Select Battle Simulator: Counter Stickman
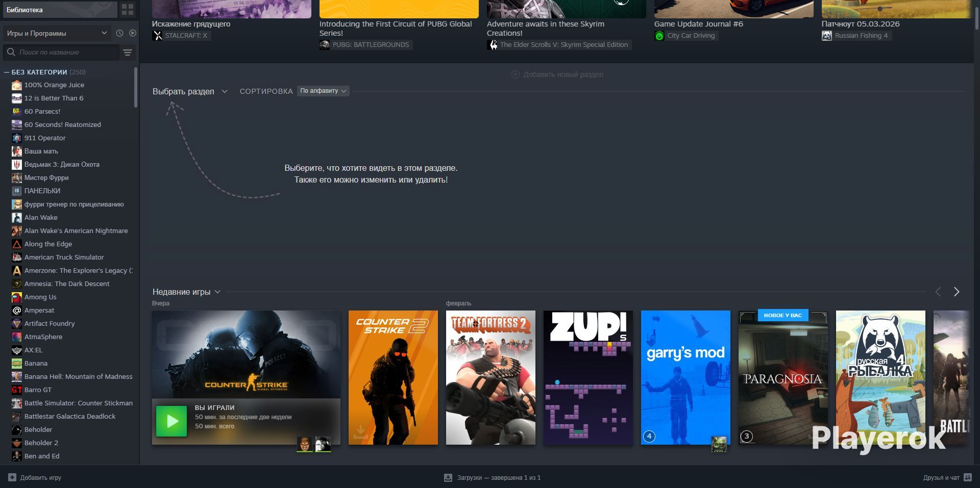 pos(79,403)
